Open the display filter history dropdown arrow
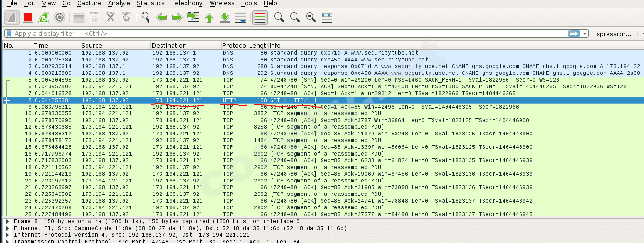644x243 pixels. coord(585,34)
